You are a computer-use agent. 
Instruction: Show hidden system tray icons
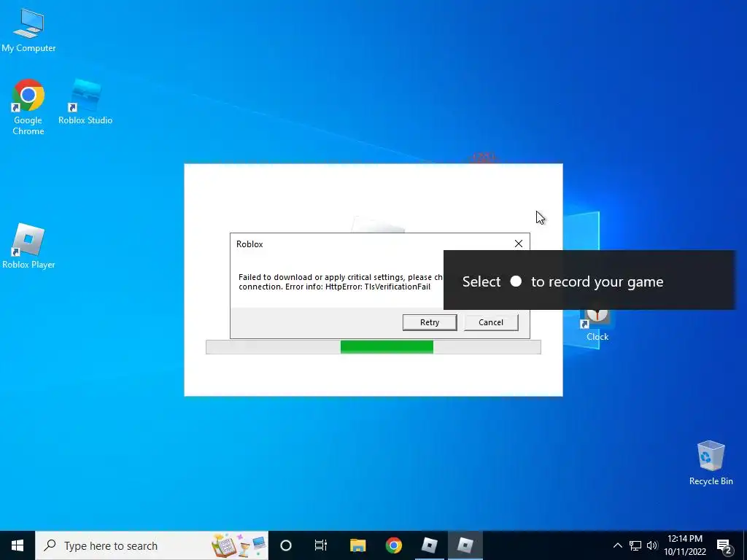pyautogui.click(x=617, y=545)
